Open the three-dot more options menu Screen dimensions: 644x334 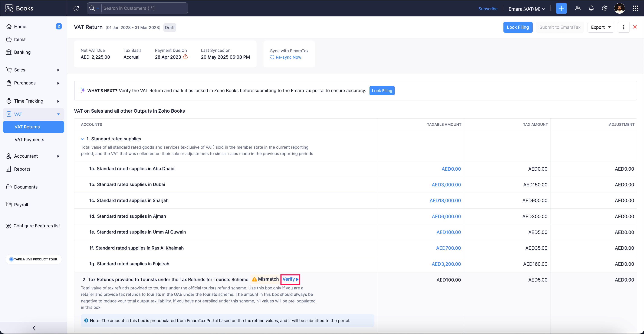tap(624, 27)
